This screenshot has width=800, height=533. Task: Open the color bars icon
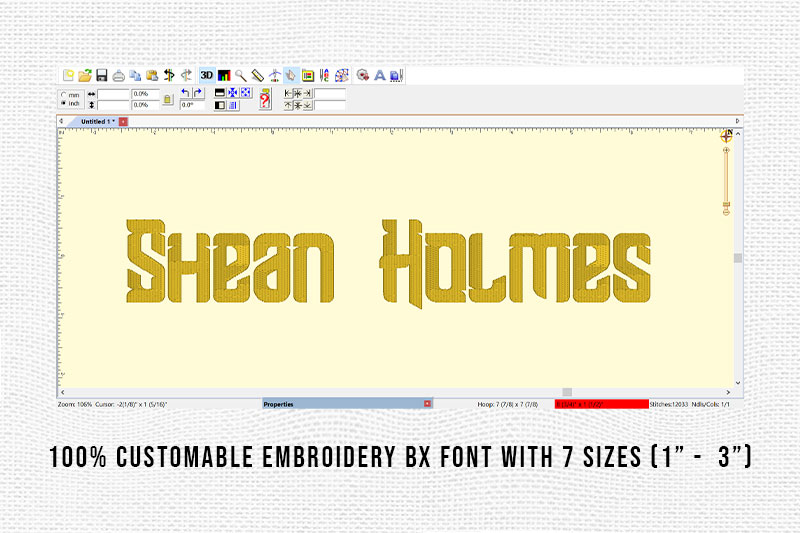pyautogui.click(x=224, y=75)
